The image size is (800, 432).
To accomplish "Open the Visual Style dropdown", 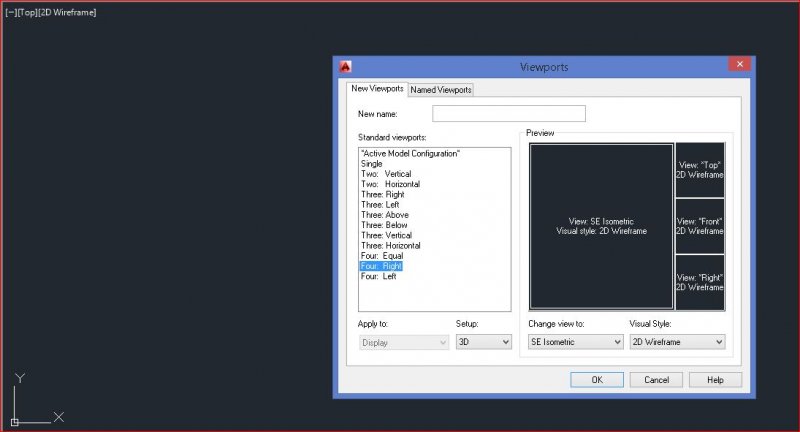I will point(677,342).
